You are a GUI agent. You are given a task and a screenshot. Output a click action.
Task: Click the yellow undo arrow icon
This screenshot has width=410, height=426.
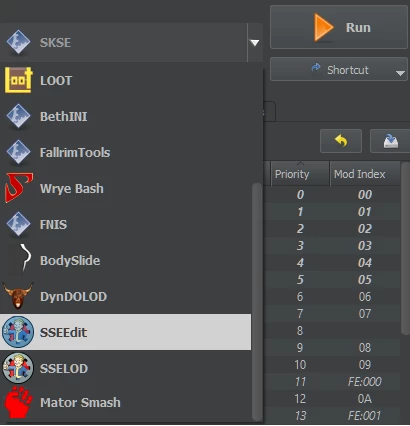pyautogui.click(x=341, y=141)
